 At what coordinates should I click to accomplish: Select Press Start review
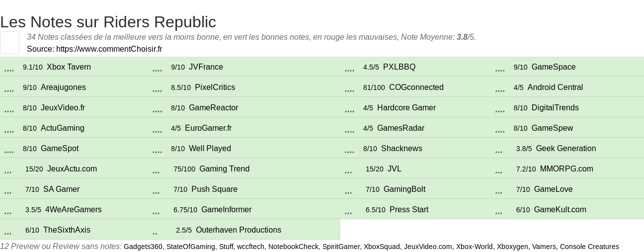coord(408,210)
